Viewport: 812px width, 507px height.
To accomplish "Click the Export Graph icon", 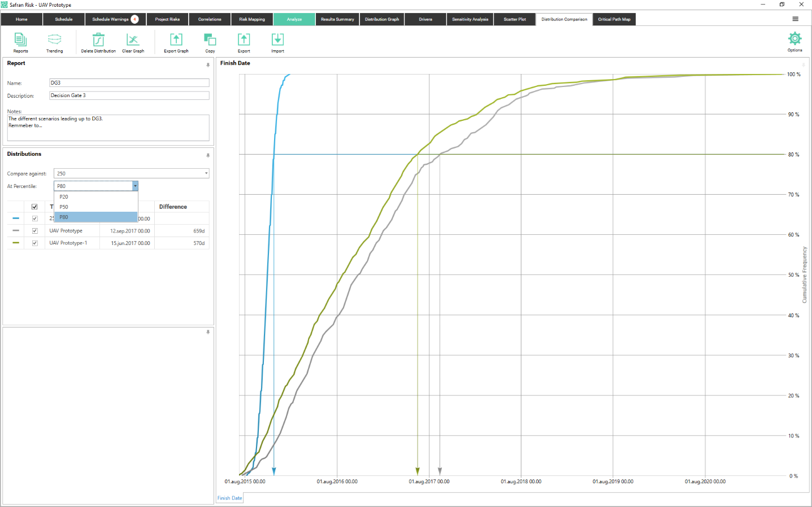I will tap(176, 40).
